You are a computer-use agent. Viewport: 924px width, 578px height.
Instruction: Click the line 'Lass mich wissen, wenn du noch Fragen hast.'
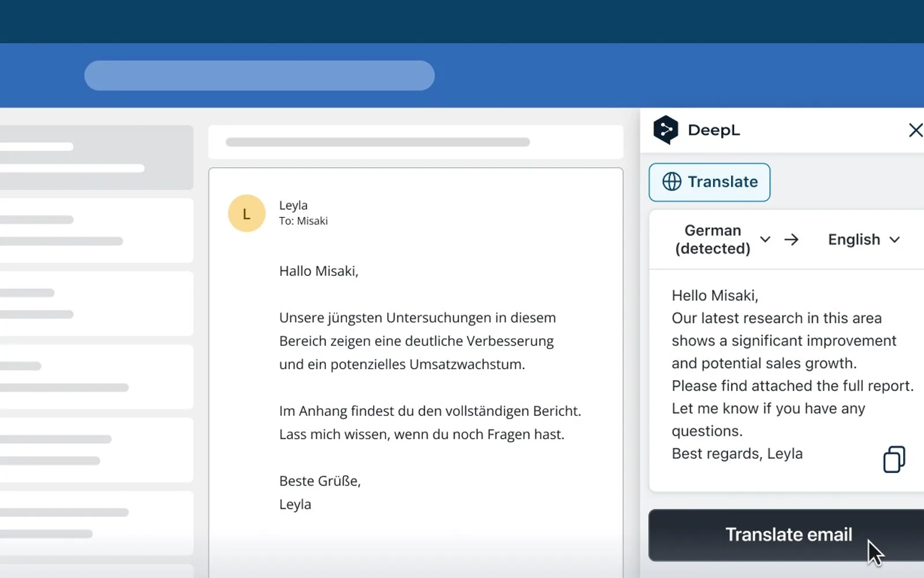coord(422,434)
